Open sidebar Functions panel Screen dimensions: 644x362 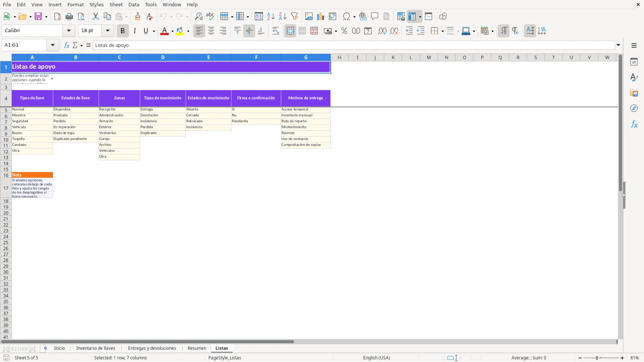pyautogui.click(x=634, y=124)
